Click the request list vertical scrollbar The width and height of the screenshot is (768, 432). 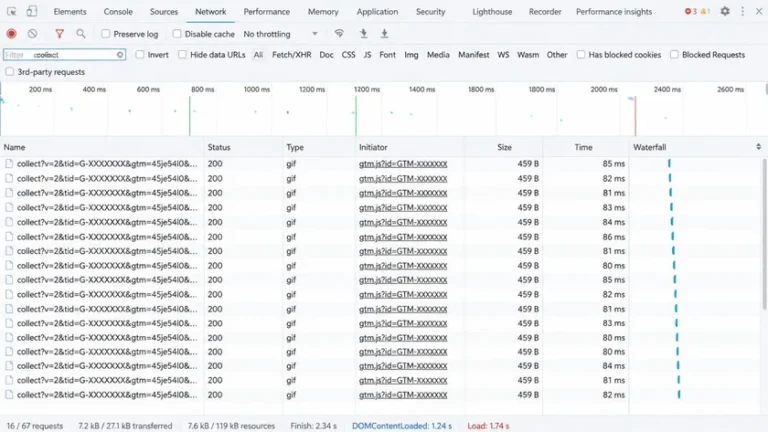pyautogui.click(x=764, y=235)
